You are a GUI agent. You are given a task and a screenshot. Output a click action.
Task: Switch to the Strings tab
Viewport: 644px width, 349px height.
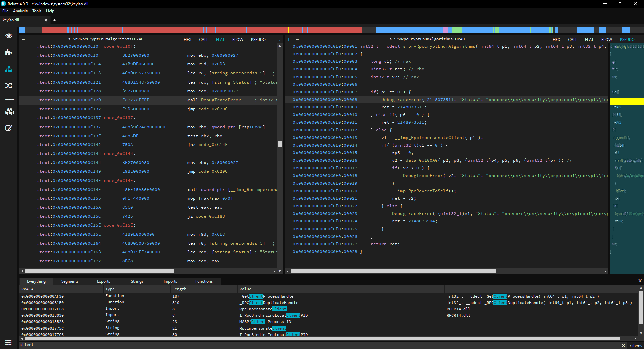pyautogui.click(x=137, y=281)
